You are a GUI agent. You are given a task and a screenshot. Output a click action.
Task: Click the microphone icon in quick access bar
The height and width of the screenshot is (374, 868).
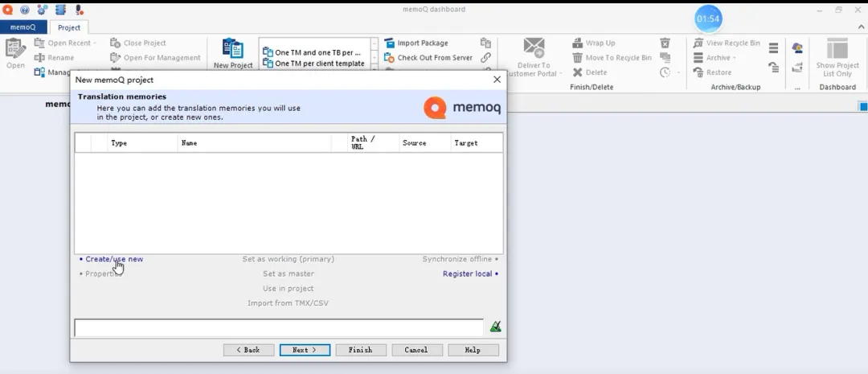[79, 10]
